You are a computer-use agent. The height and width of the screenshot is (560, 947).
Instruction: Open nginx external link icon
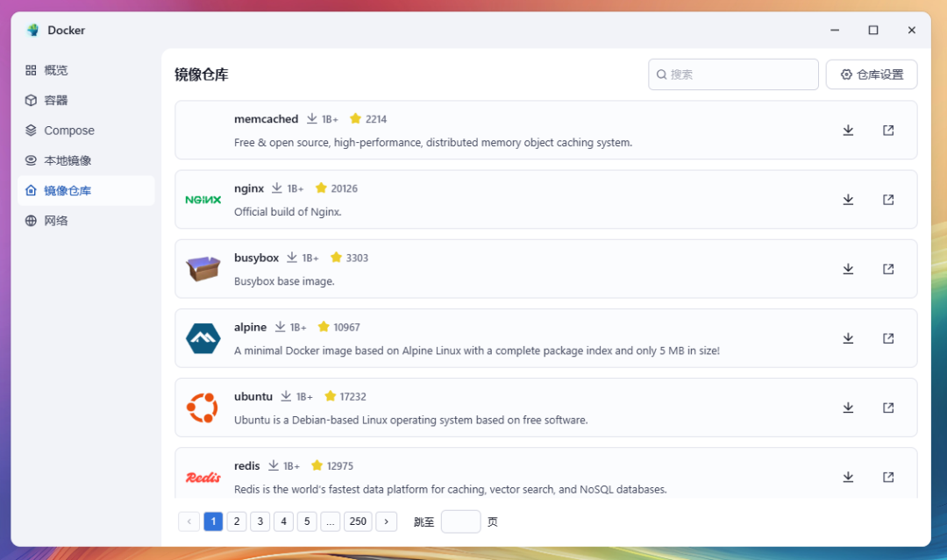[887, 200]
